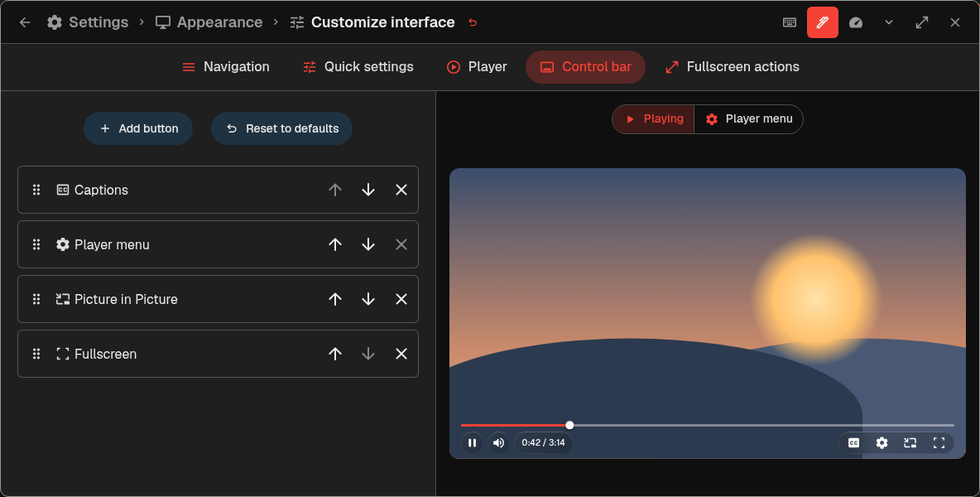Move Picture in Picture down
The width and height of the screenshot is (980, 497).
pos(368,299)
